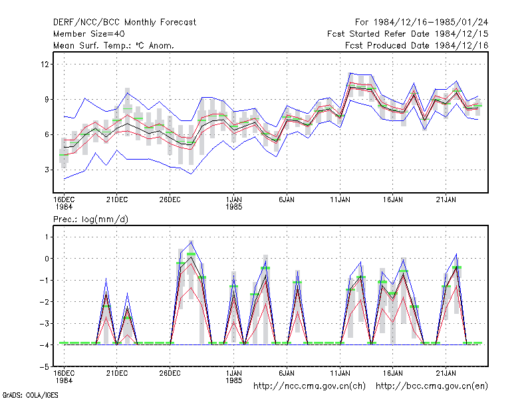This screenshot has width=532, height=399.
Task: Click the 12 value on temperature y-axis
Action: tap(45, 64)
